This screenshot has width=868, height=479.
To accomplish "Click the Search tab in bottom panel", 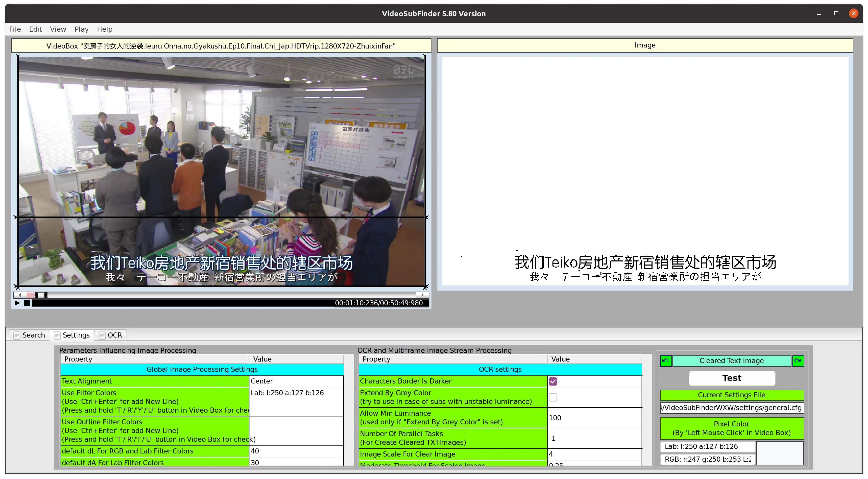I will [29, 335].
